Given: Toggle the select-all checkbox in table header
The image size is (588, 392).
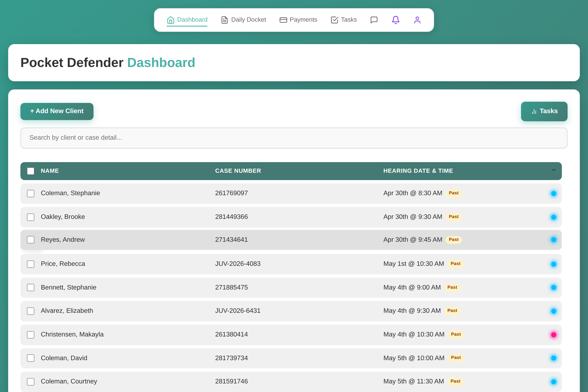Looking at the screenshot, I should (30, 171).
